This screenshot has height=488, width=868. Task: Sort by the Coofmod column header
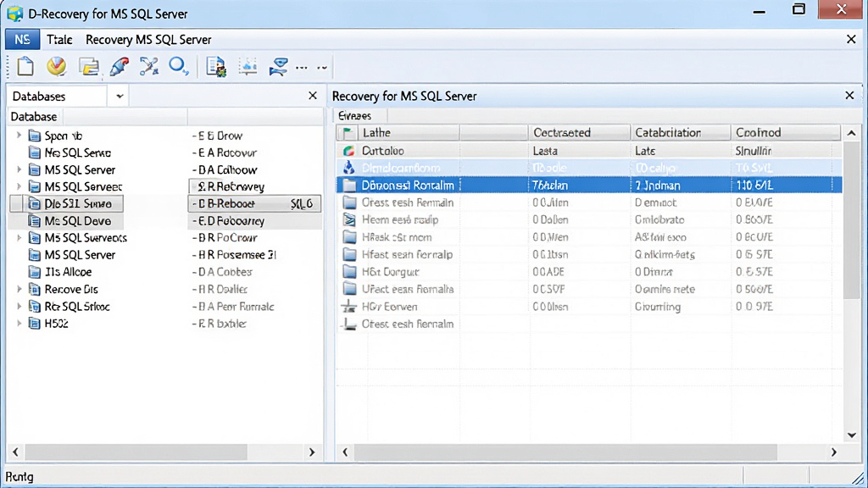[x=786, y=133]
